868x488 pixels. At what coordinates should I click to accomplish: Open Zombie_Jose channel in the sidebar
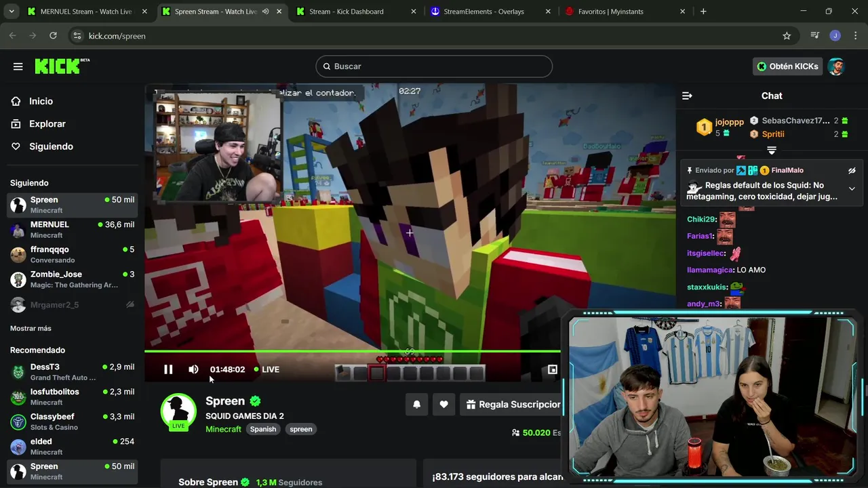(x=73, y=279)
